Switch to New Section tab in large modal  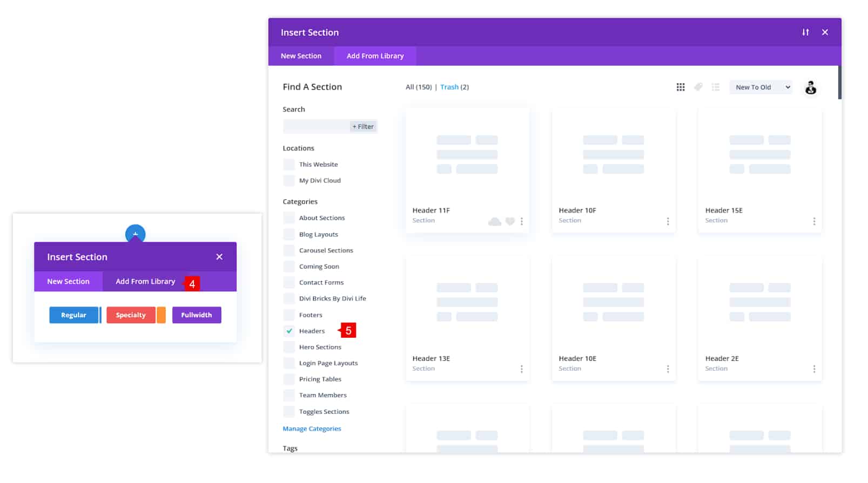(301, 56)
